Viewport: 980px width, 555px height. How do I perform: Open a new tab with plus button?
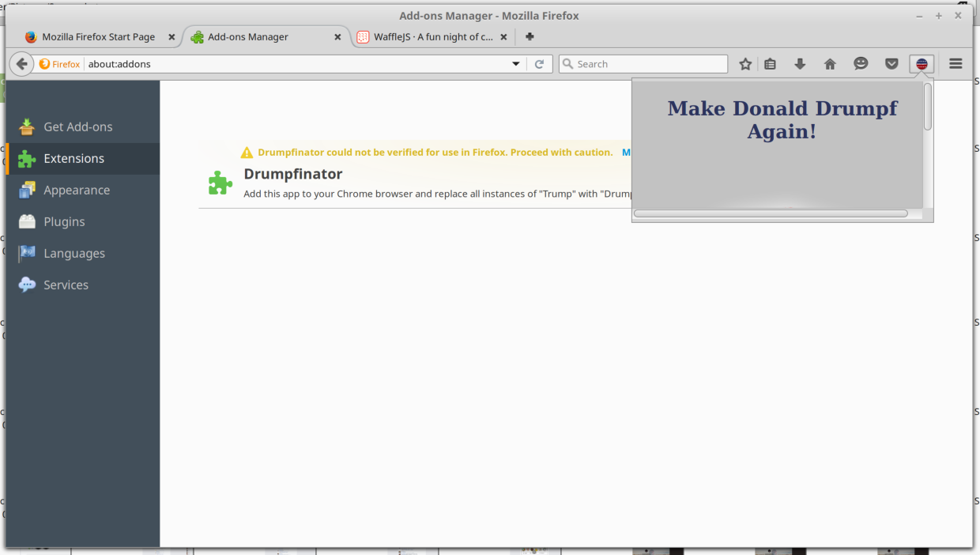pos(530,36)
